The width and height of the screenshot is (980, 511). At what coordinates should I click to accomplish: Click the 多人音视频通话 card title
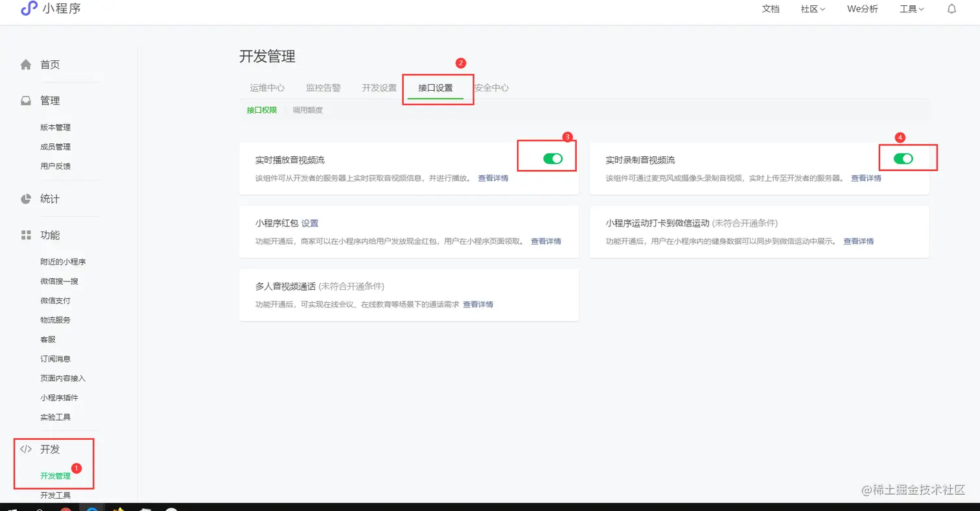(x=285, y=286)
